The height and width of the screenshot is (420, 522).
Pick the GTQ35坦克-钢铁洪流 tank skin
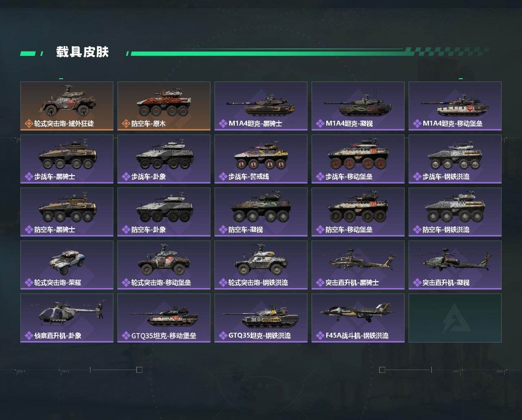pos(261,318)
